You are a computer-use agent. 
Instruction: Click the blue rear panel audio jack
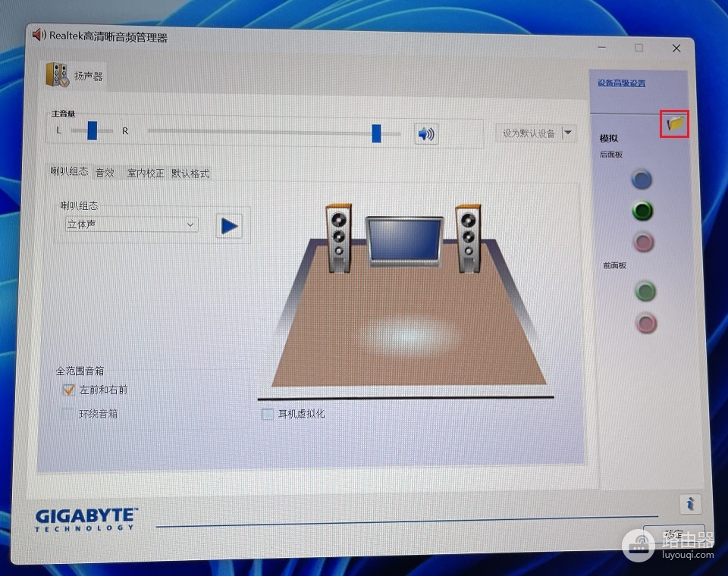(642, 180)
